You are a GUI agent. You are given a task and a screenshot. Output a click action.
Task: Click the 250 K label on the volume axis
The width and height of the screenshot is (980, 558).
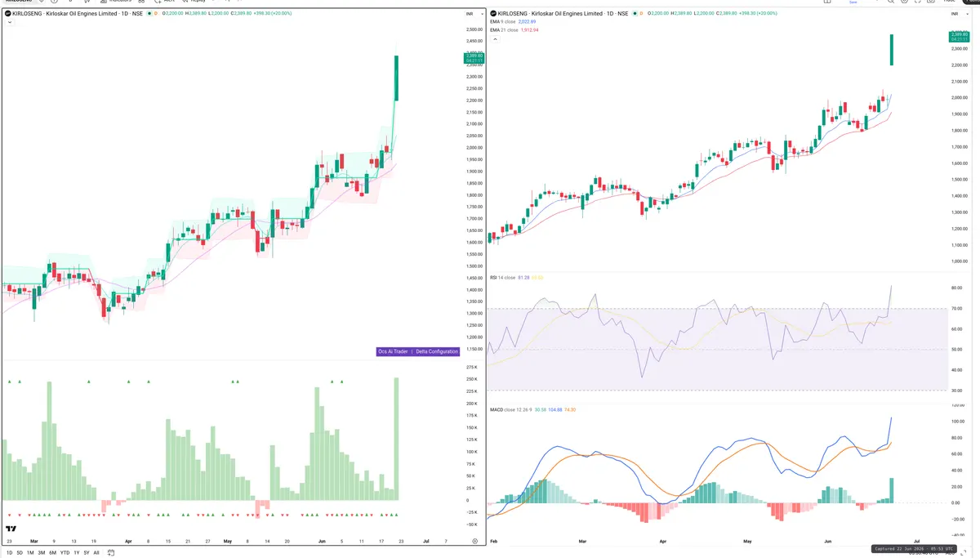(470, 379)
